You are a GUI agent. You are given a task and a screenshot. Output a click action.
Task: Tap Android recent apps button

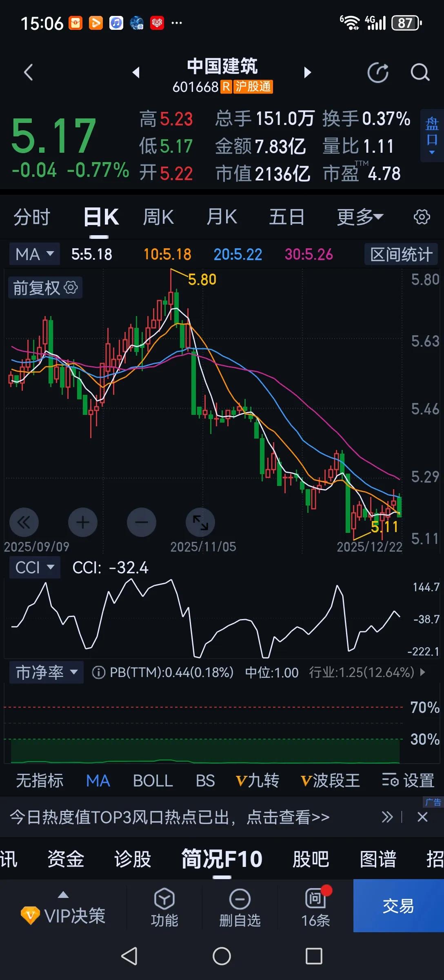coord(314,956)
